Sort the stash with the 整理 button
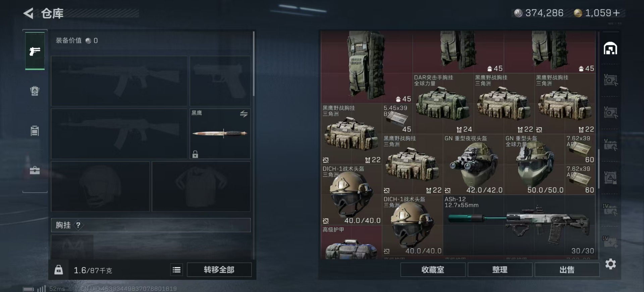 pyautogui.click(x=500, y=270)
